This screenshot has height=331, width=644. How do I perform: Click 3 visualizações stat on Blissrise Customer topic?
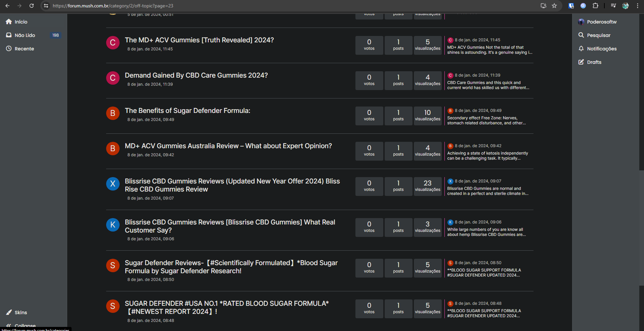(x=428, y=227)
